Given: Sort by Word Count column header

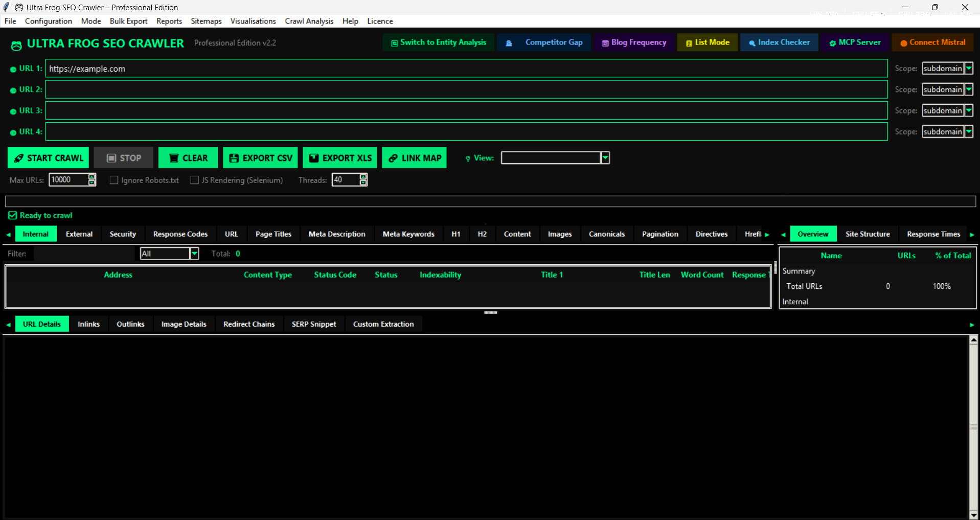Looking at the screenshot, I should 702,275.
